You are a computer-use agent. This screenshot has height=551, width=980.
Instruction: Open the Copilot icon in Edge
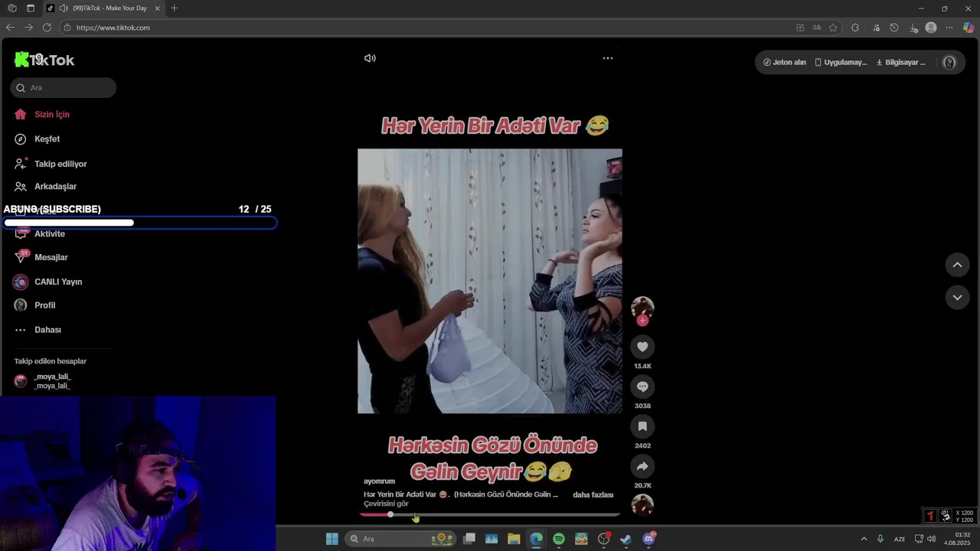(x=969, y=28)
